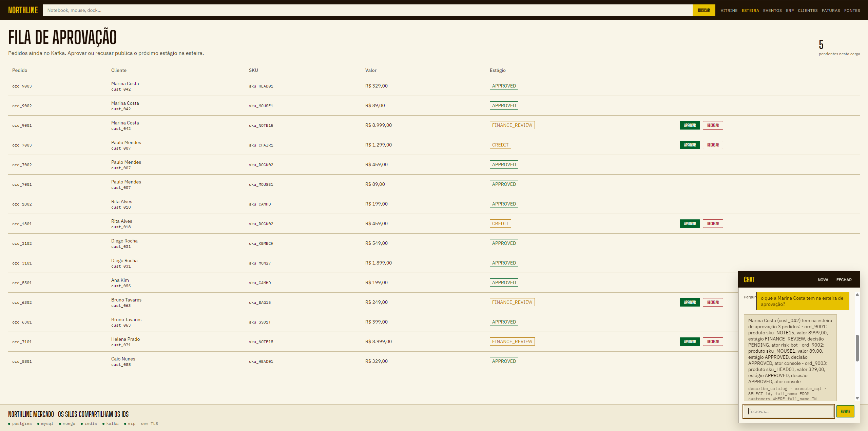Click the postgres status in footer
The image size is (868, 431).
pos(20,424)
